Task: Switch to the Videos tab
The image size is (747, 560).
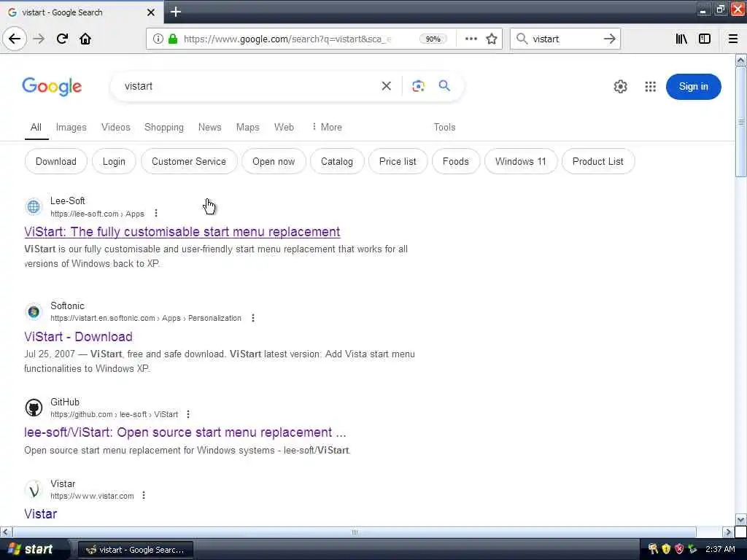Action: coord(116,127)
